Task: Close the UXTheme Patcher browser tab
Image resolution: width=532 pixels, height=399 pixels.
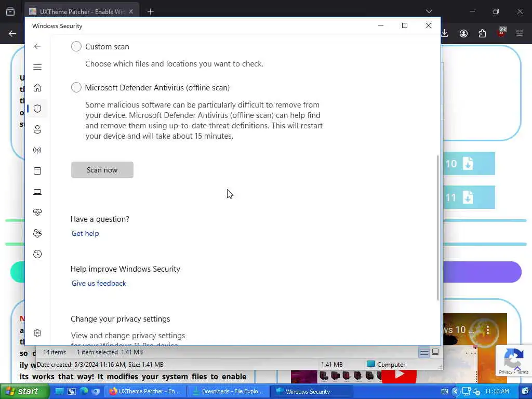Action: (x=131, y=11)
